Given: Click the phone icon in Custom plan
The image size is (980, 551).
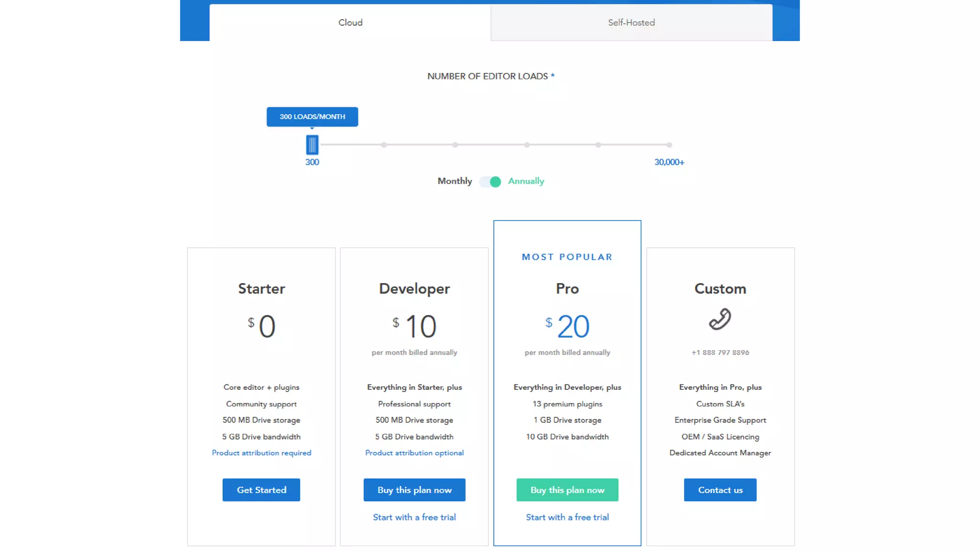Looking at the screenshot, I should (720, 319).
